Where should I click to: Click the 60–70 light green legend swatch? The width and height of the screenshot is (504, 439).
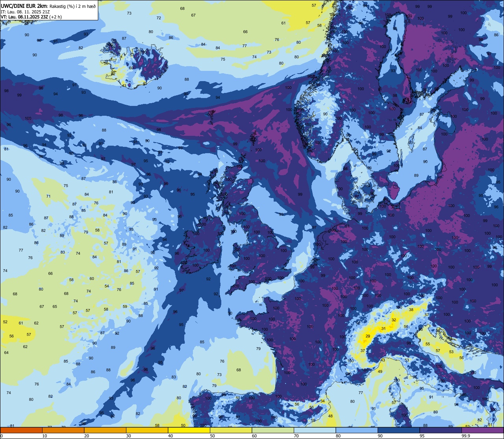[x=273, y=430]
